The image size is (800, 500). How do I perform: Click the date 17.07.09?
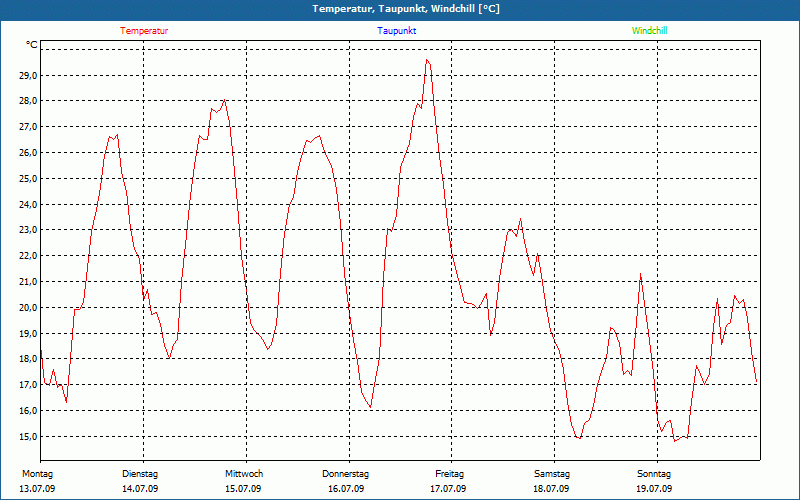tap(448, 489)
